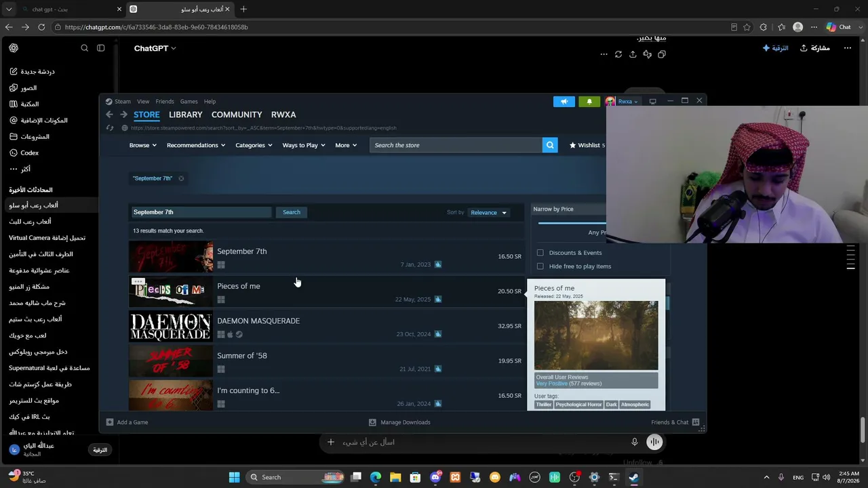Open Codex in the ChatGPT sidebar
This screenshot has height=488, width=868.
click(x=24, y=152)
